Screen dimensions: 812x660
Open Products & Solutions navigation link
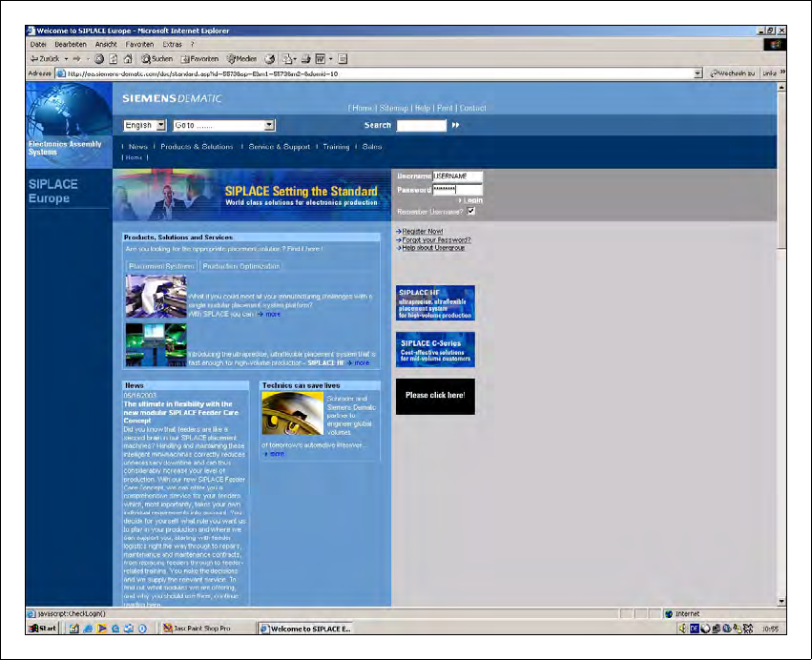pos(197,147)
